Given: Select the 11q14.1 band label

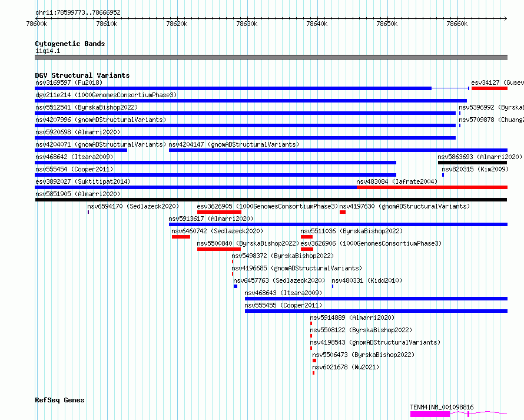Looking at the screenshot, I should pyautogui.click(x=48, y=51).
